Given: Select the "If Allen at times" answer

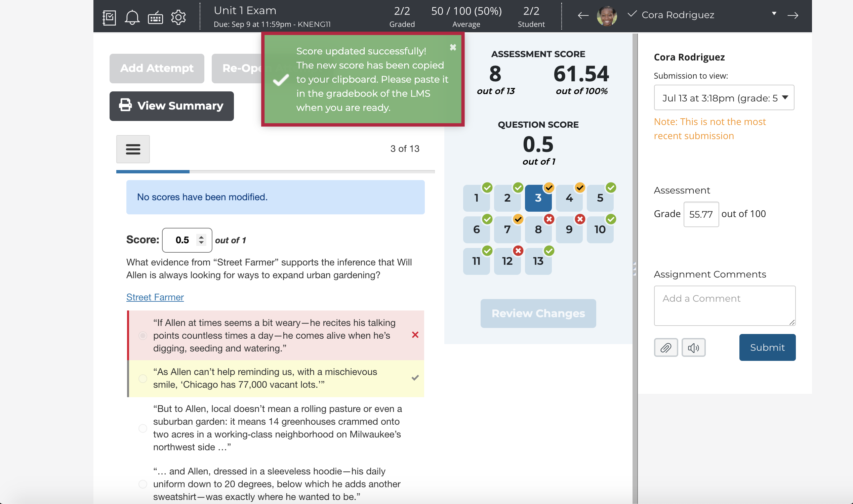Looking at the screenshot, I should coord(143,336).
